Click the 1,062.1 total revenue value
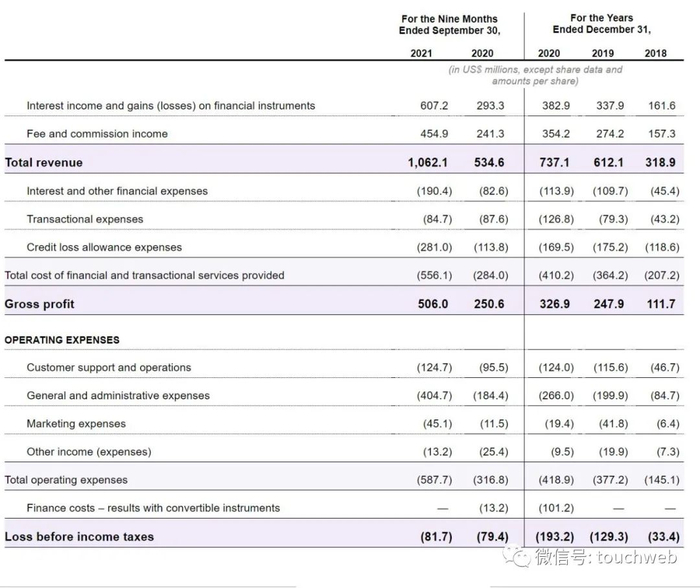700x588 pixels. click(430, 162)
